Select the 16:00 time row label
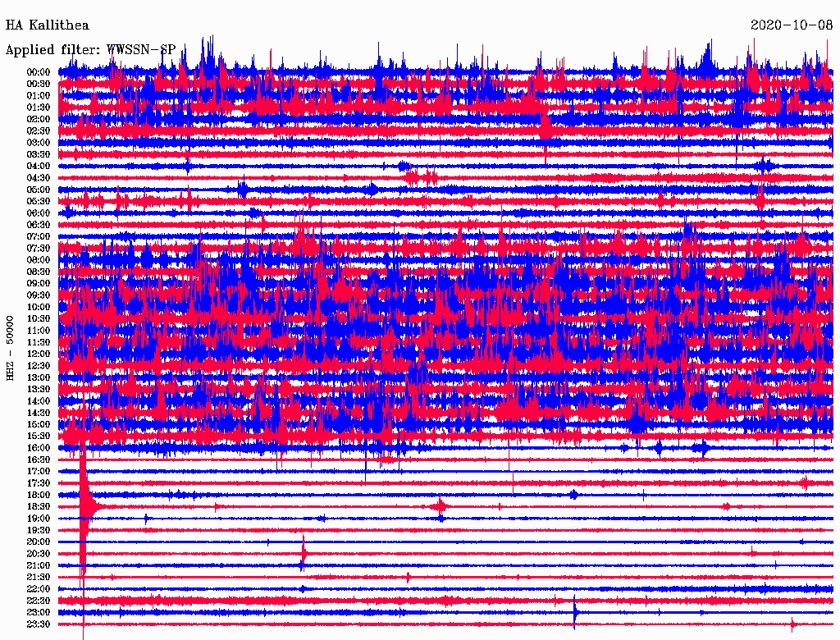 pos(39,448)
